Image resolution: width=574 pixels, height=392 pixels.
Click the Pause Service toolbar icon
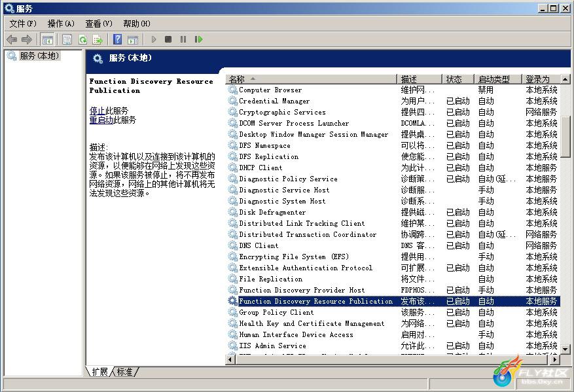pos(183,39)
